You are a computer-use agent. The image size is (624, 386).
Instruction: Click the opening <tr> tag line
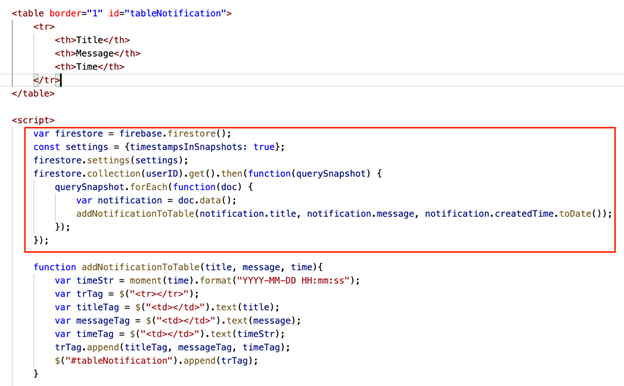tap(44, 27)
